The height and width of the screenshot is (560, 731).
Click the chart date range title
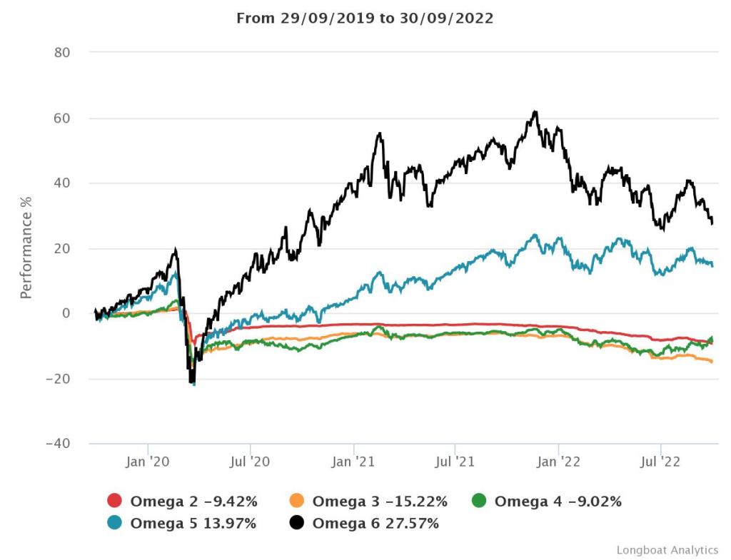tap(365, 19)
